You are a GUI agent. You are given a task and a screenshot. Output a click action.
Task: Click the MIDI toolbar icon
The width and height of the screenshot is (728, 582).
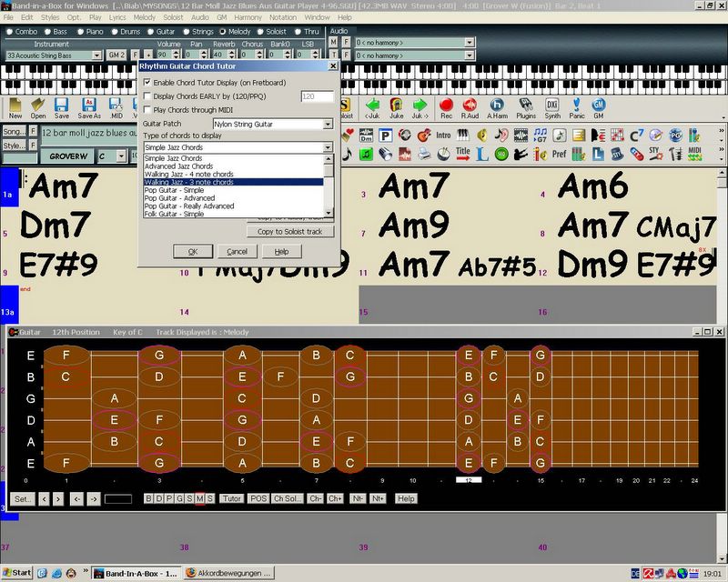click(694, 154)
